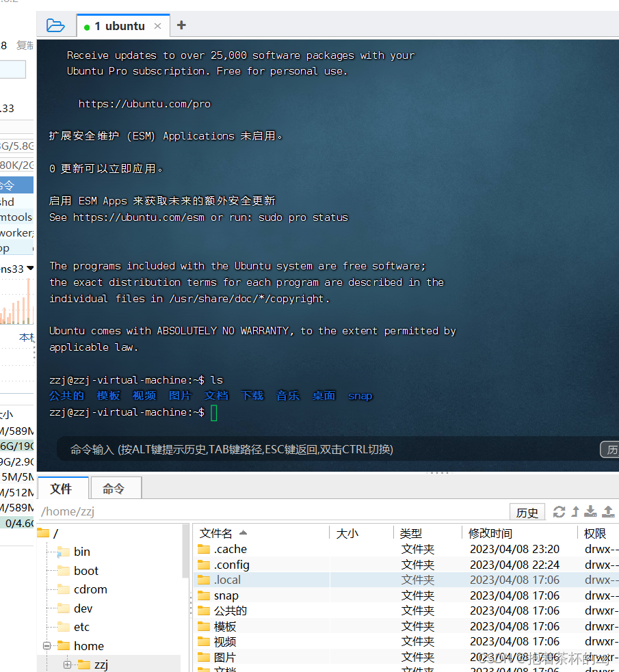This screenshot has width=619, height=672.
Task: Click the download file icon
Action: point(590,511)
